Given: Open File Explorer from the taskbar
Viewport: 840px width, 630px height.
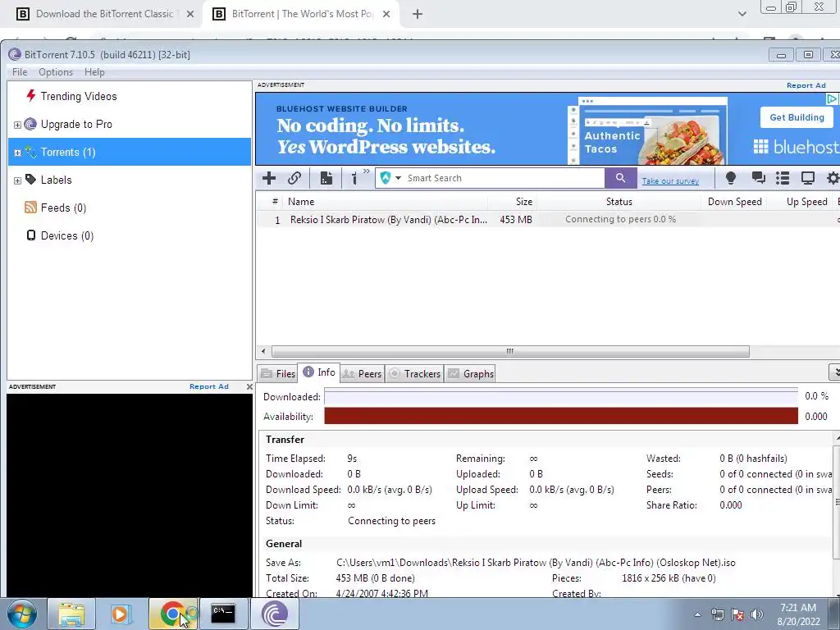Looking at the screenshot, I should point(71,614).
